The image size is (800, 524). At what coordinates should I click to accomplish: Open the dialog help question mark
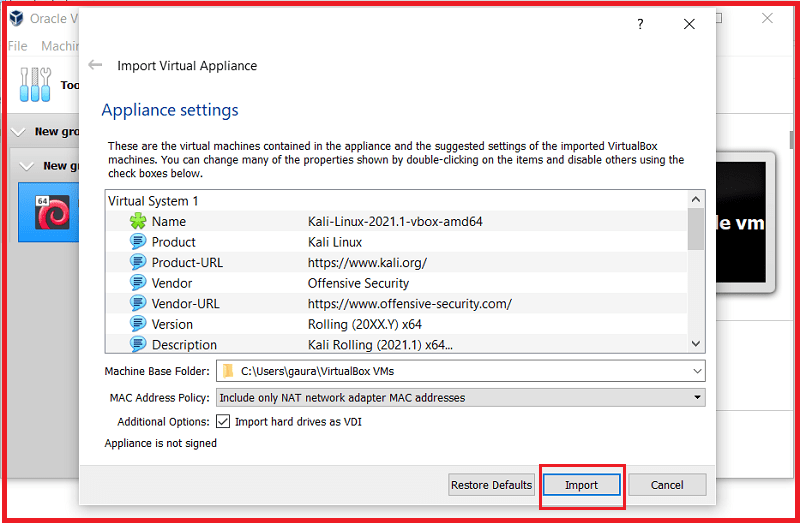tap(640, 24)
